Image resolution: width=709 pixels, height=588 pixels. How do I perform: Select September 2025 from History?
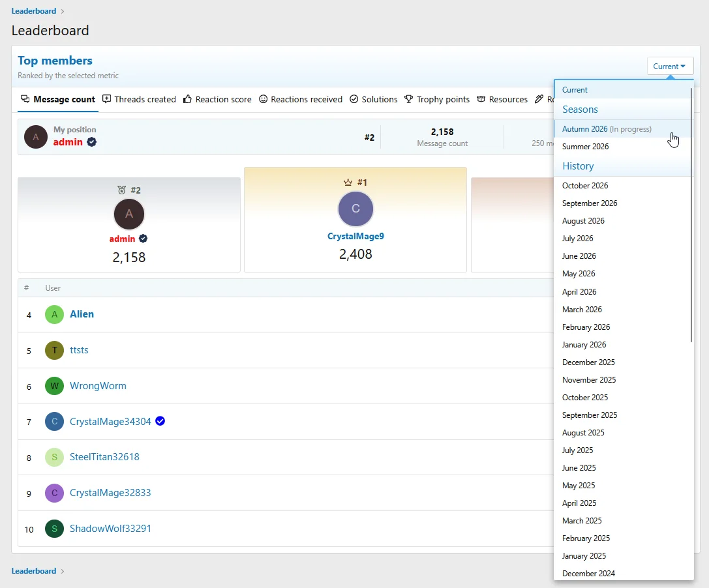click(624, 415)
